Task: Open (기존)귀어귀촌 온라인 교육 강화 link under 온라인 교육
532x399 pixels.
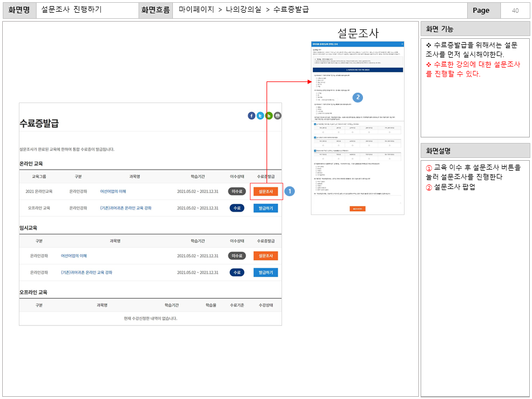Action: click(126, 208)
